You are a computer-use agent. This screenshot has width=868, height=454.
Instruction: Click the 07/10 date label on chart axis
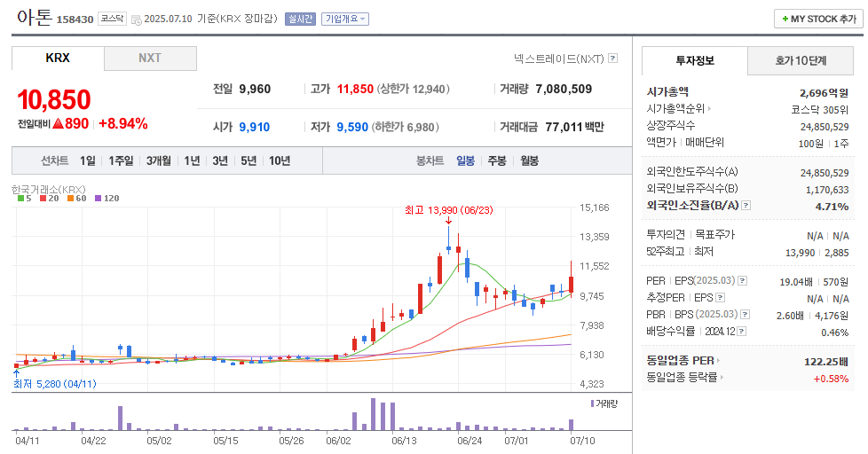pyautogui.click(x=582, y=441)
